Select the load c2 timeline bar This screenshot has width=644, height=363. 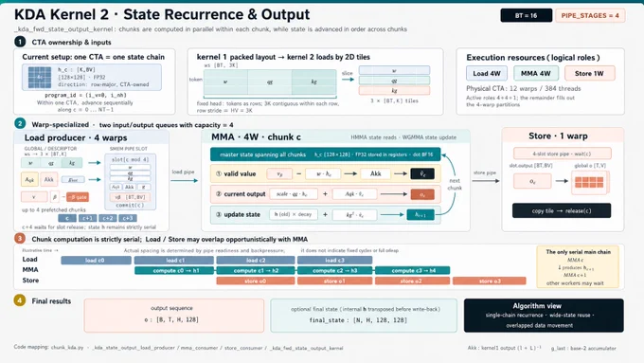coord(256,261)
